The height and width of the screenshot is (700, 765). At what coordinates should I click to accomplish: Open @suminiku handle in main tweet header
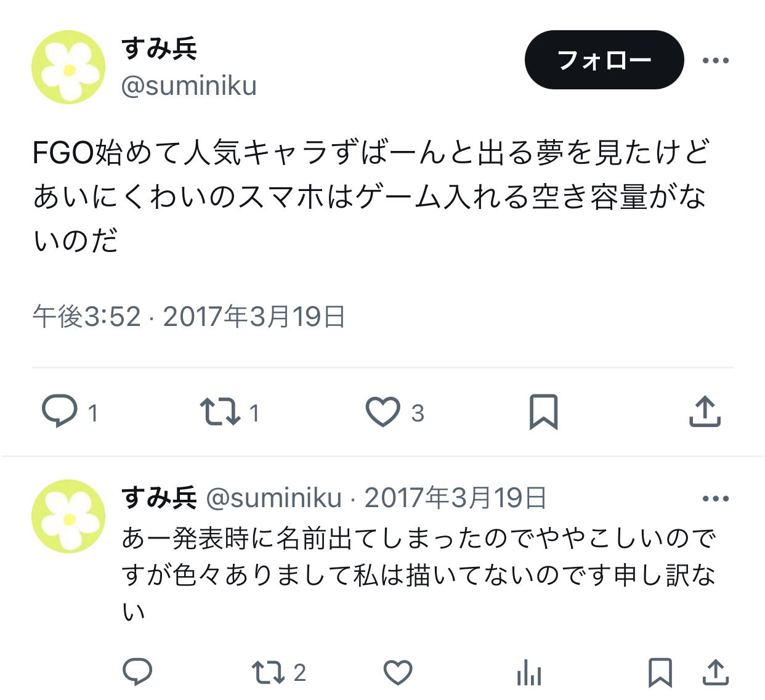click(188, 86)
